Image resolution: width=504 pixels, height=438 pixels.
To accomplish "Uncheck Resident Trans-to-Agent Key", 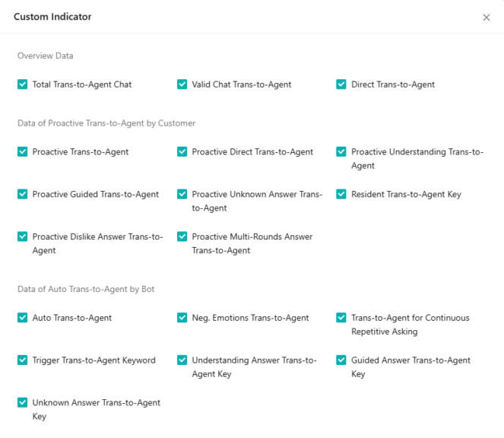I will pos(341,194).
